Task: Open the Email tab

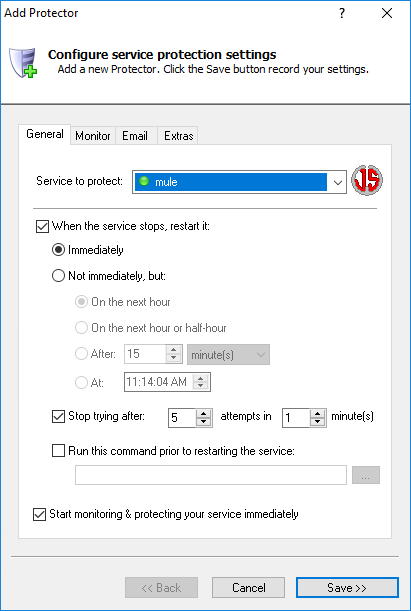Action: tap(135, 136)
